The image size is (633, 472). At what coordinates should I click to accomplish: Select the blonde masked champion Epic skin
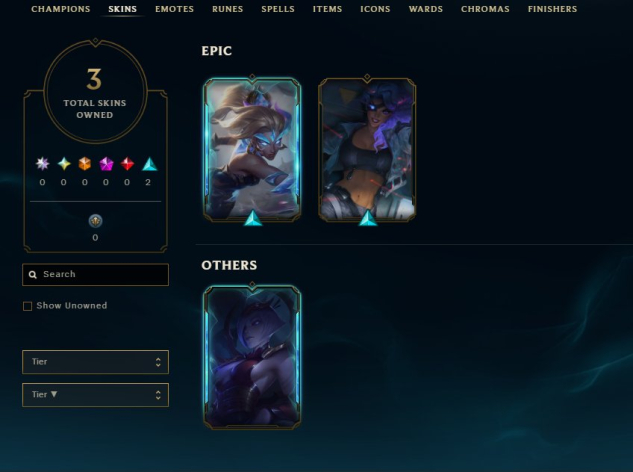click(x=252, y=150)
